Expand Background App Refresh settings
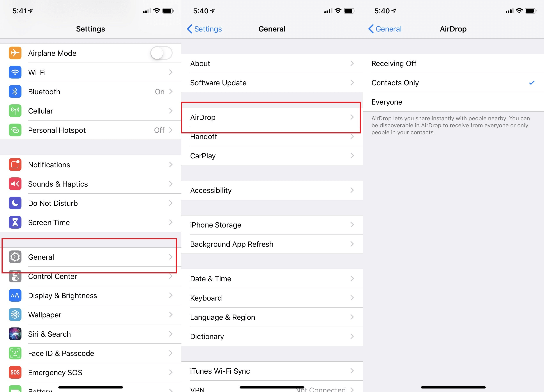The height and width of the screenshot is (392, 544). (x=272, y=244)
